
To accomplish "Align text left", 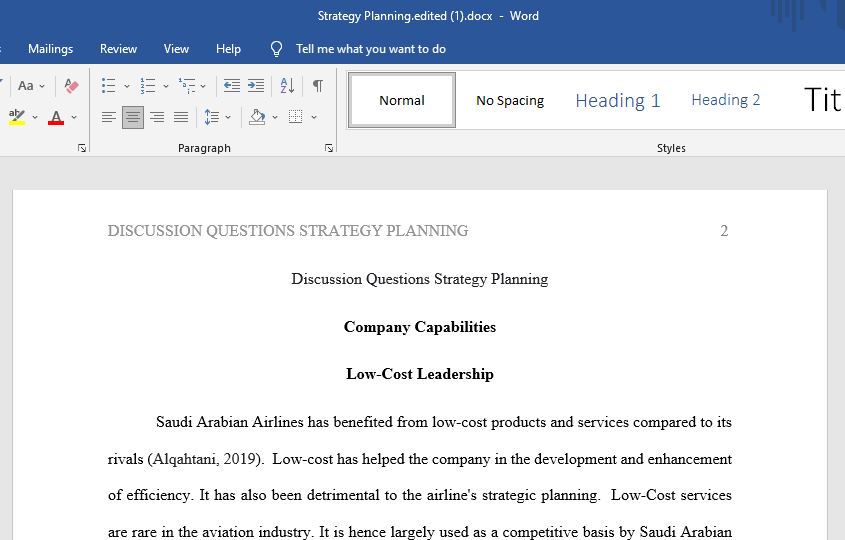I will (109, 117).
